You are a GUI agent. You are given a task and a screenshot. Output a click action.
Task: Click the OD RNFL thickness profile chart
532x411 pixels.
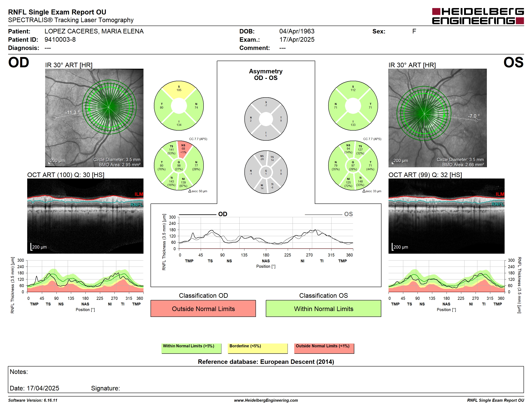click(85, 276)
